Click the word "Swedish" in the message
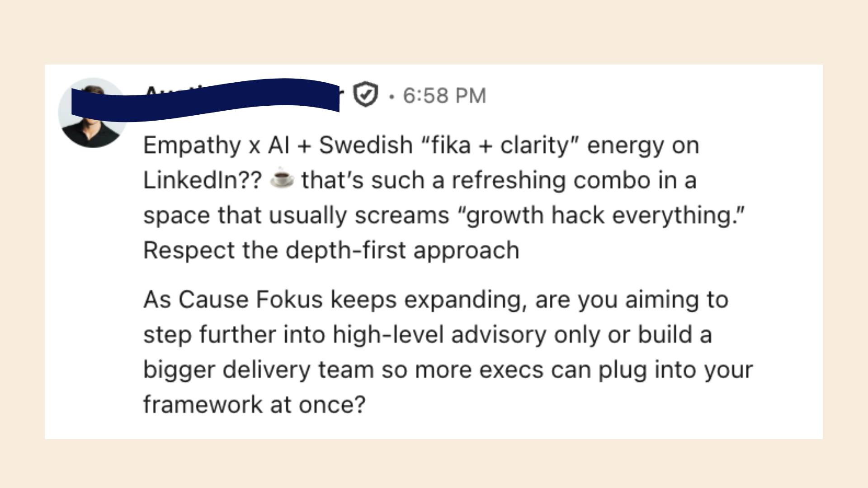868x488 pixels. point(366,145)
